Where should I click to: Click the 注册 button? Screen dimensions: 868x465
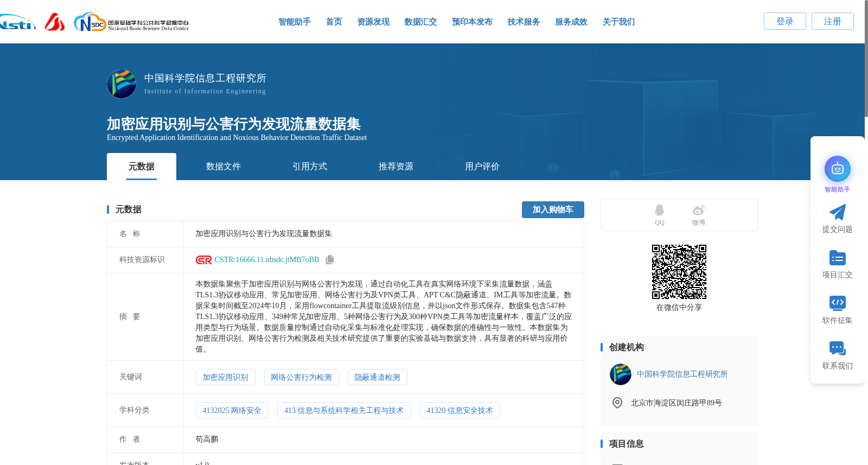(833, 21)
